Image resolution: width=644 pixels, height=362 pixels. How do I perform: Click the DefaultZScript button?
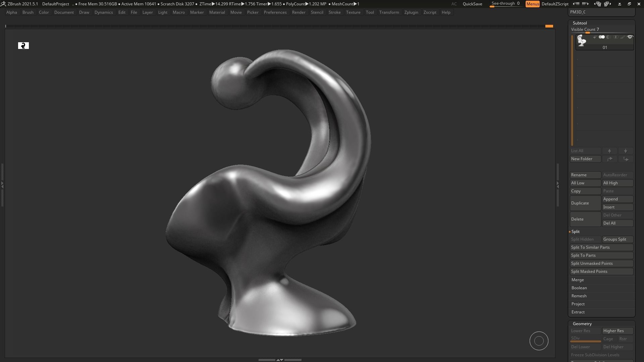555,4
